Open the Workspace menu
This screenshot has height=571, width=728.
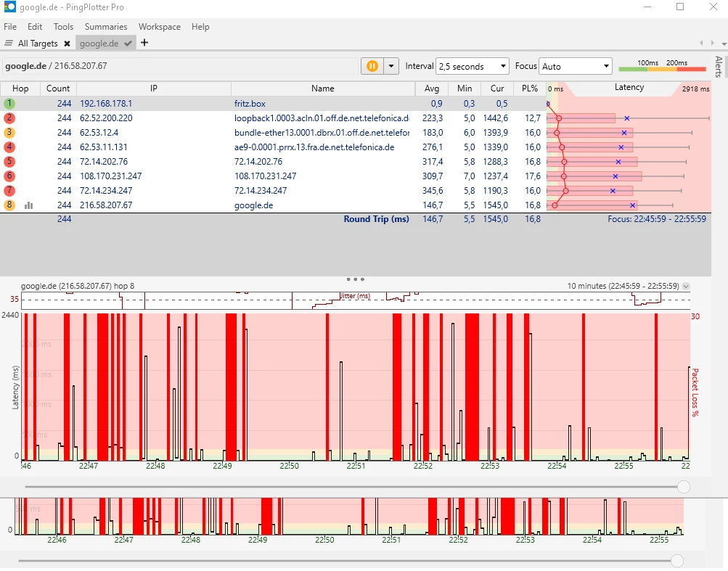click(159, 26)
